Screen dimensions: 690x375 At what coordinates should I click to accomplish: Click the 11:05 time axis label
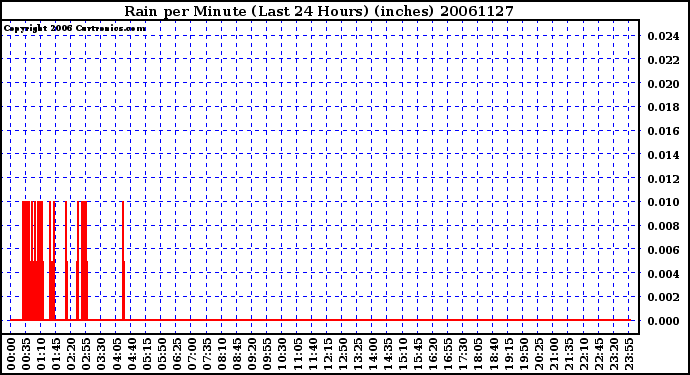(297, 354)
